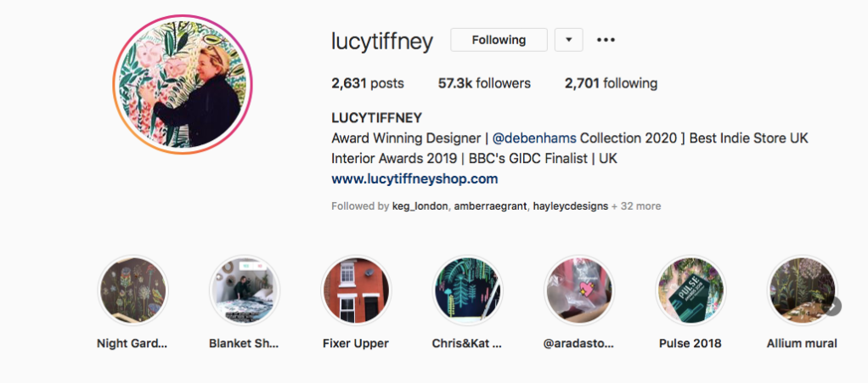Open the Allium mural highlight
The width and height of the screenshot is (868, 383).
[802, 290]
